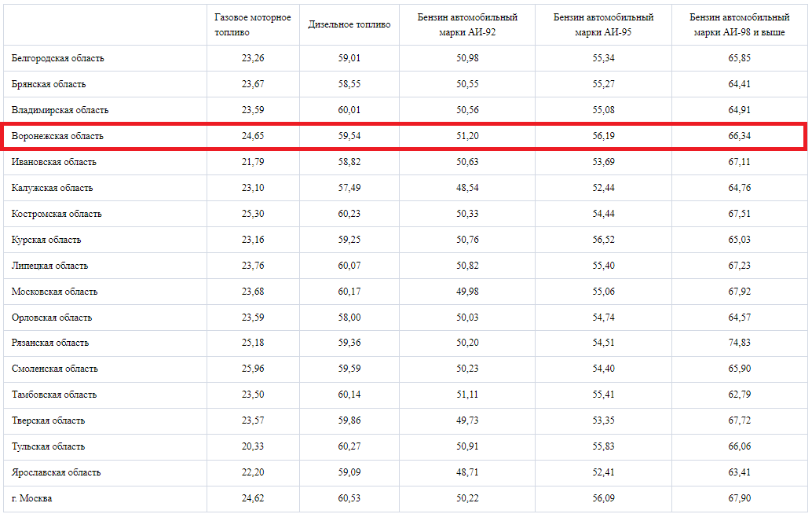Screen dimensions: 812x514
Task: Click Тульская область gas fuel value 20,33
Action: tap(253, 446)
